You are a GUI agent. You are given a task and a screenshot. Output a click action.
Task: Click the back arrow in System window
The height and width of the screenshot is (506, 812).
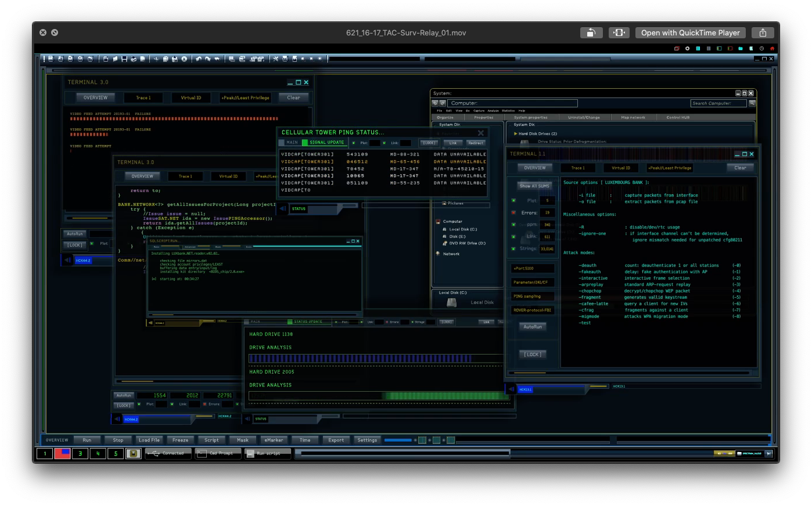click(434, 103)
